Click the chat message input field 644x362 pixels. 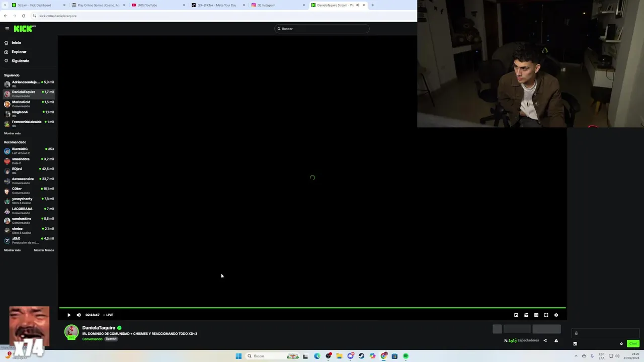(x=605, y=333)
